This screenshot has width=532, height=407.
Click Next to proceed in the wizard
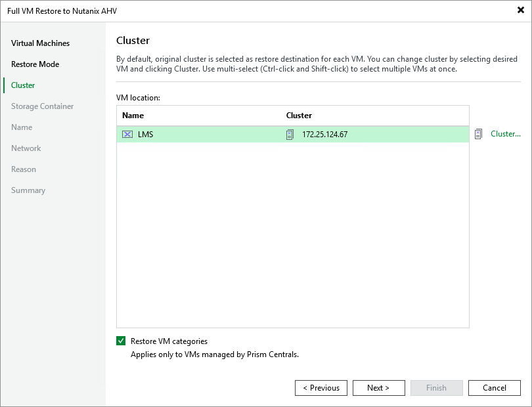tap(378, 387)
